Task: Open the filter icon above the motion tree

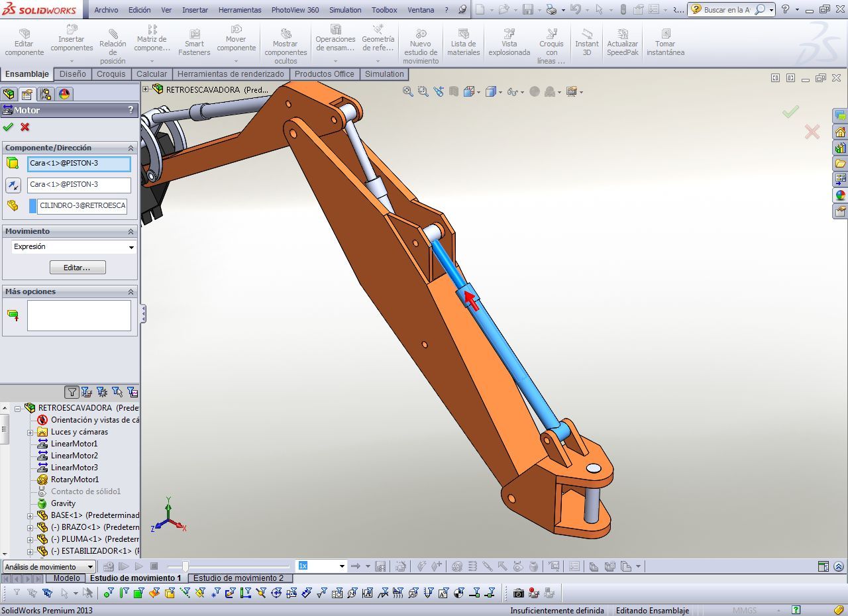Action: pos(72,392)
